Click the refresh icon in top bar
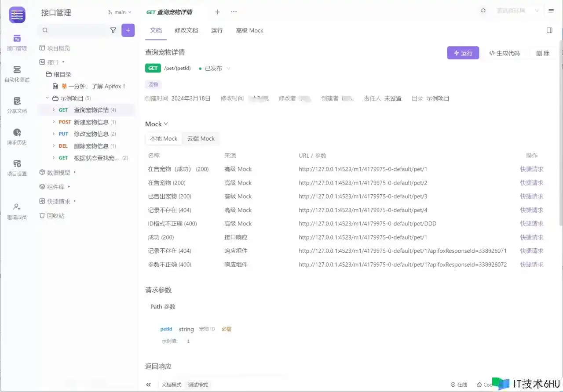The width and height of the screenshot is (563, 392). [x=483, y=11]
